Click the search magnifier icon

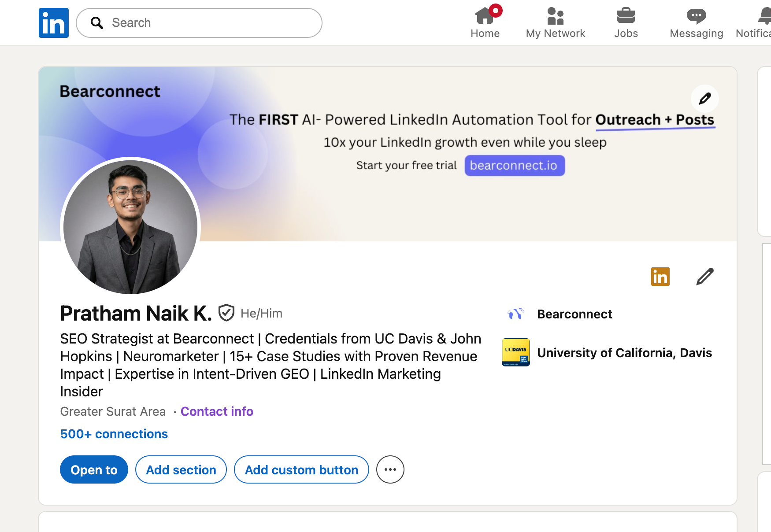97,23
